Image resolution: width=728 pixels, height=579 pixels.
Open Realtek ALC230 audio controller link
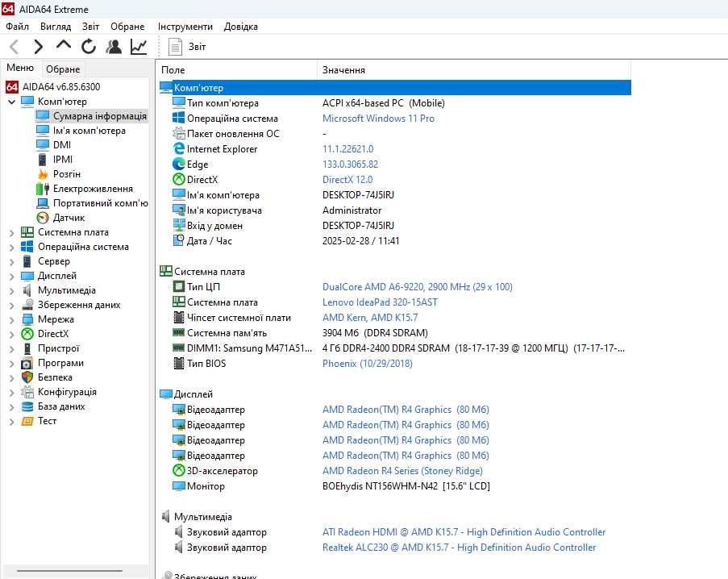tap(459, 548)
